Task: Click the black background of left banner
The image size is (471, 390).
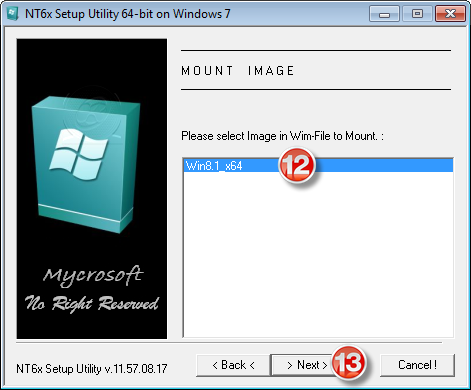Action: pos(92,63)
